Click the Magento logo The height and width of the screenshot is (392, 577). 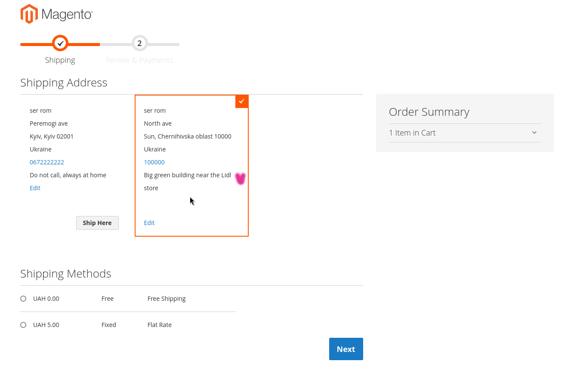click(56, 14)
